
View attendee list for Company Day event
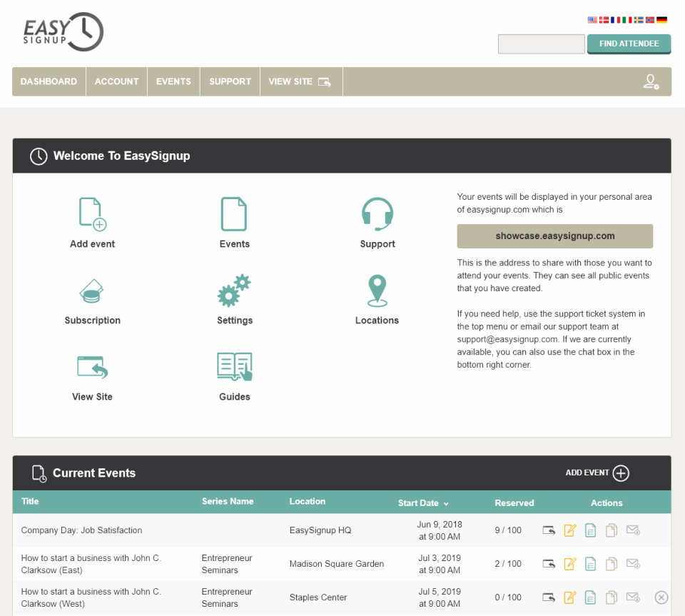590,530
